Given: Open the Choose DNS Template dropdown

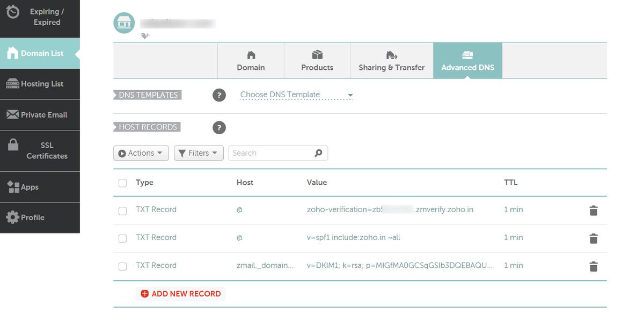Looking at the screenshot, I should coord(294,93).
